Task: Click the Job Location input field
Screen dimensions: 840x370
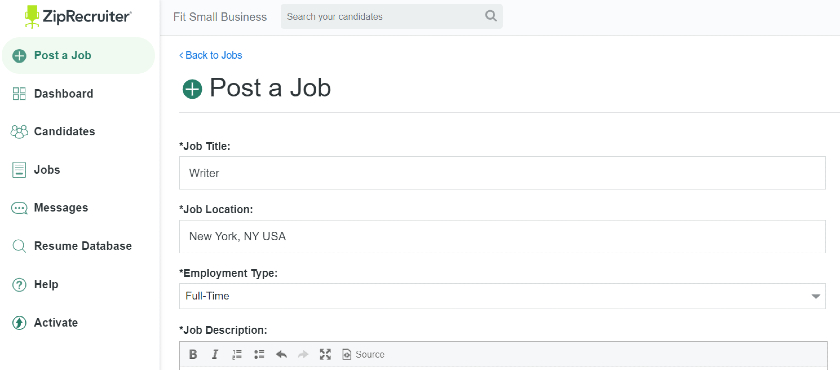Action: tap(502, 236)
